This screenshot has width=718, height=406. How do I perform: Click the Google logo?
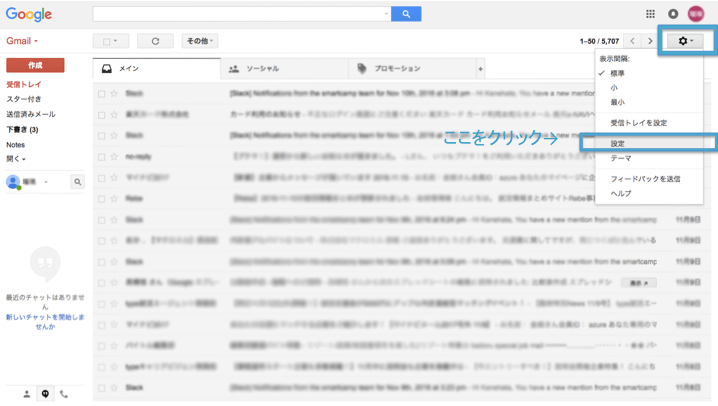pyautogui.click(x=28, y=14)
